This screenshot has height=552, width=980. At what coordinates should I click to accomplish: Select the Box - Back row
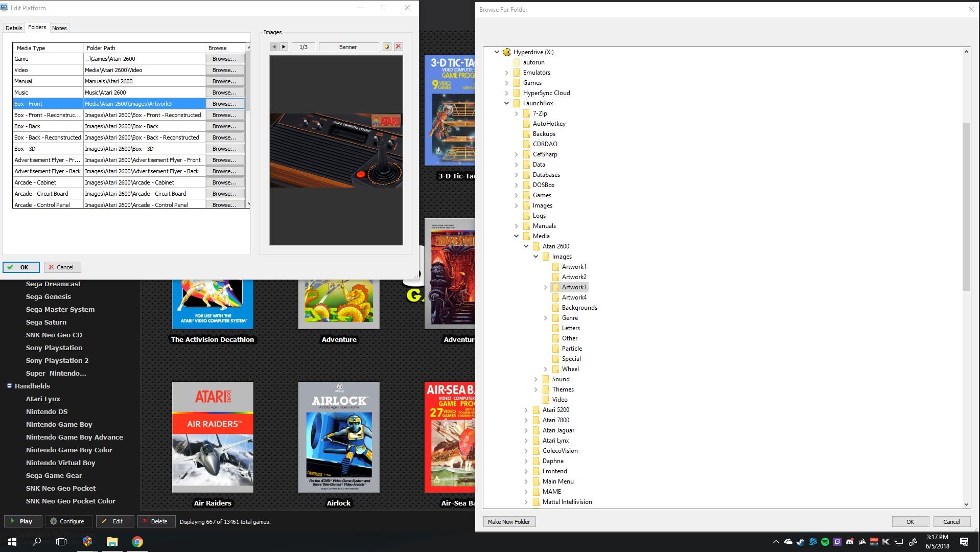(x=129, y=126)
